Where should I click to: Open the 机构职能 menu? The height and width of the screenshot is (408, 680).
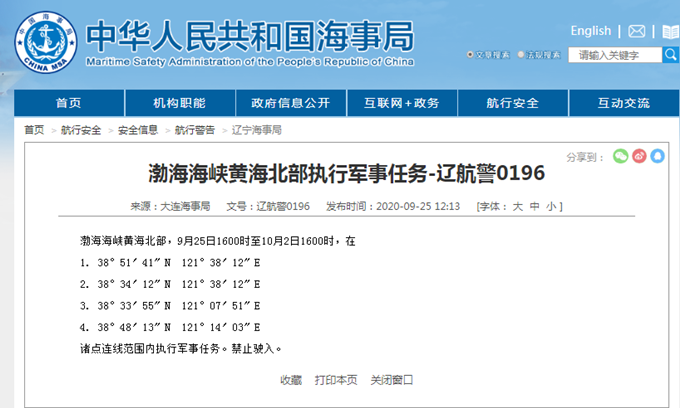tap(180, 103)
